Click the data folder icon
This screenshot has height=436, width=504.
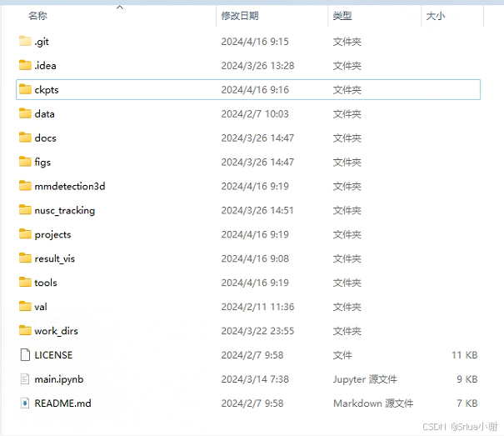25,113
